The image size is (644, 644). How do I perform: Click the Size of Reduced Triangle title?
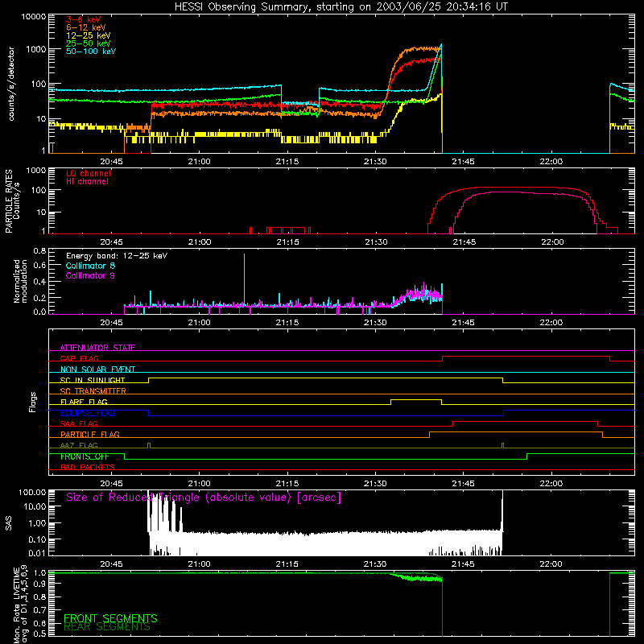click(204, 497)
